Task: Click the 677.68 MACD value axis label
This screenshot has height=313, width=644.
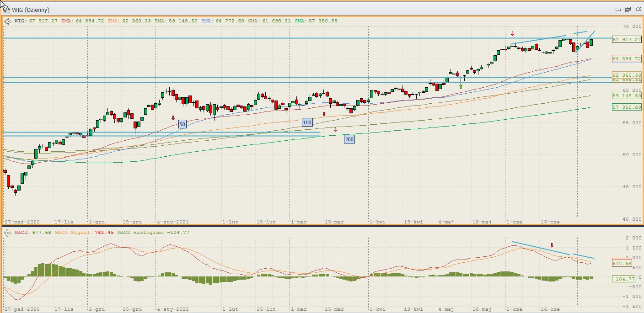Action: 622,263
